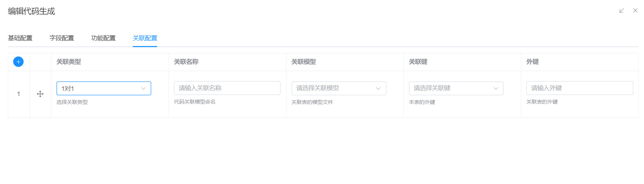The image size is (644, 184).
Task: Switch to the 功能配置 tab
Action: point(103,38)
